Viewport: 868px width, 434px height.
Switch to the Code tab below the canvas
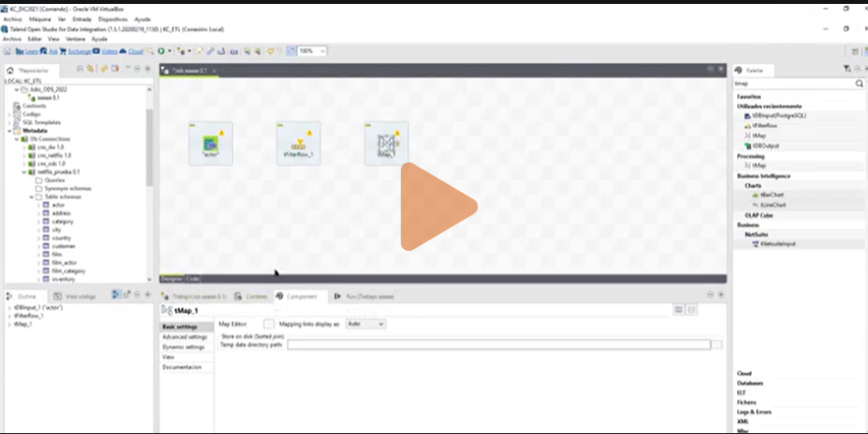193,279
